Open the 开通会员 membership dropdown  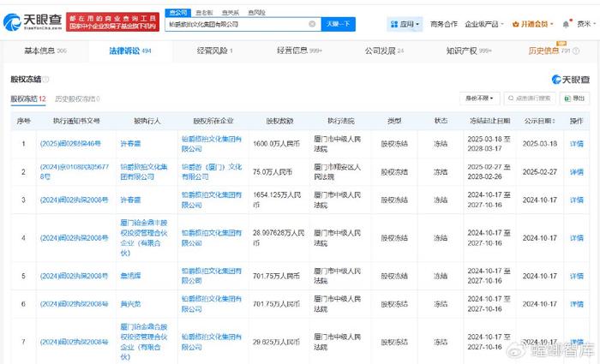[x=533, y=24]
